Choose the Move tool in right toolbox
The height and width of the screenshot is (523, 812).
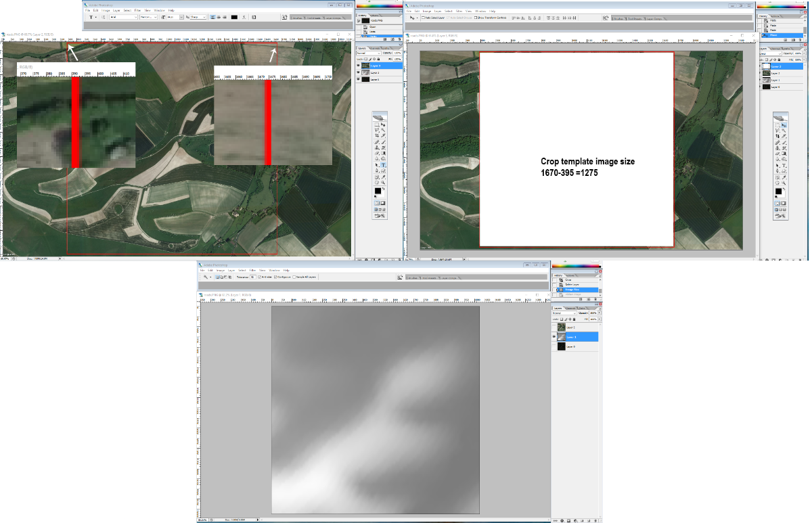tap(784, 125)
